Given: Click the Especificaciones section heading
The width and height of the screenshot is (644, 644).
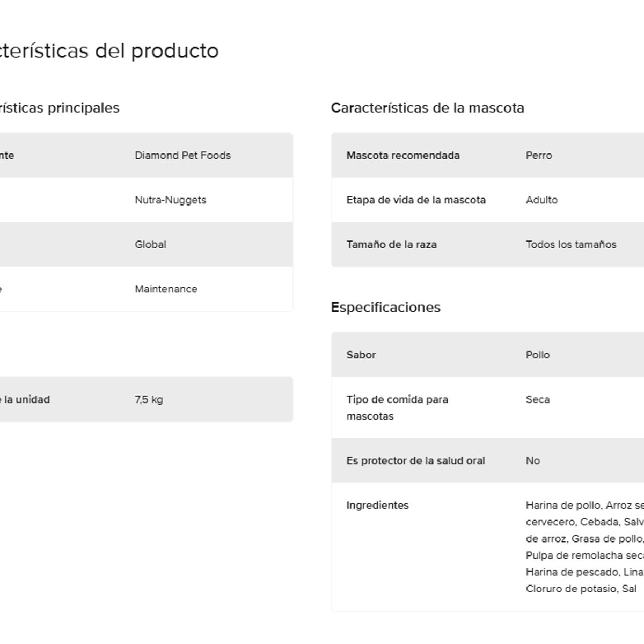Looking at the screenshot, I should point(385,307).
